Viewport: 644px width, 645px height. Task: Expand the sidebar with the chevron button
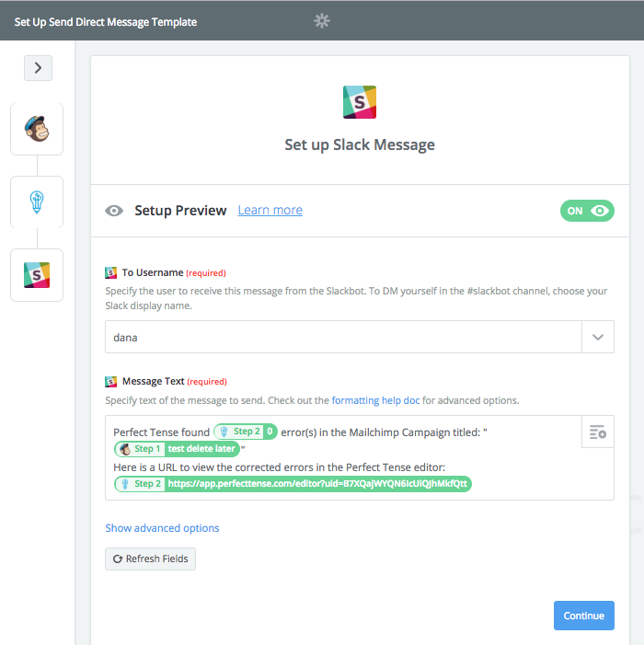[x=38, y=68]
